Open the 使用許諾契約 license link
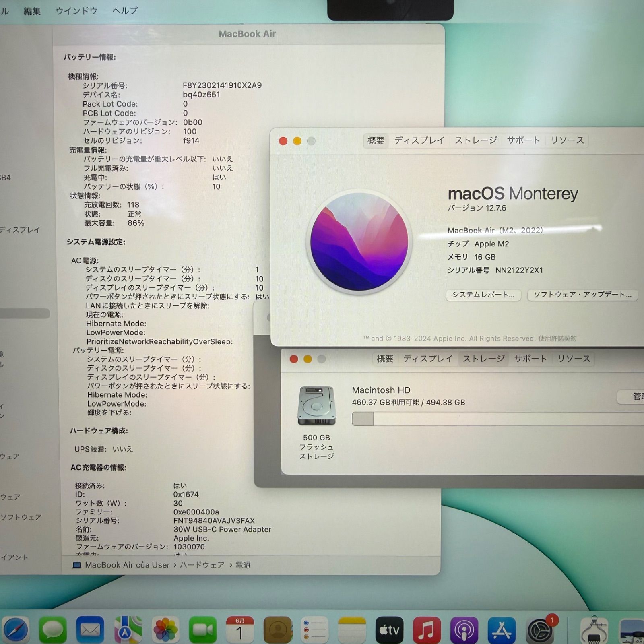 pyautogui.click(x=557, y=339)
